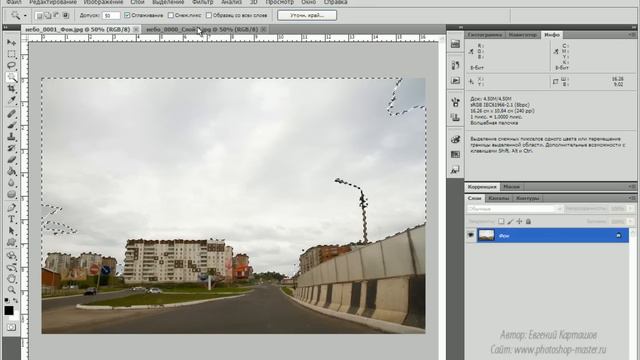Reset to default black and white colors
Viewport: 640px width, 360px height.
pyautogui.click(x=7, y=300)
